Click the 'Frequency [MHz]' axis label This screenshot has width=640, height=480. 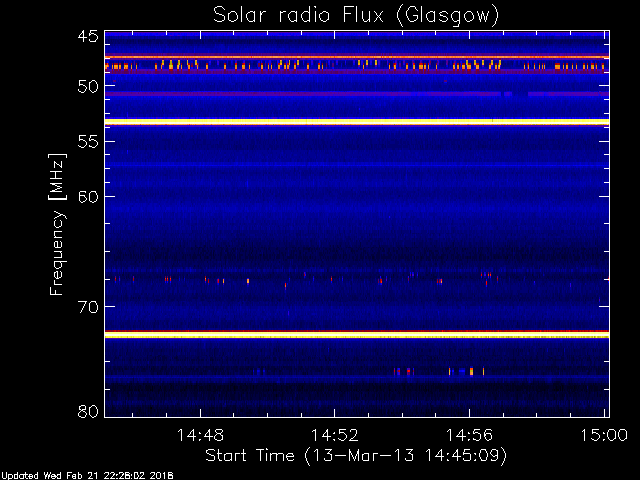coord(57,224)
